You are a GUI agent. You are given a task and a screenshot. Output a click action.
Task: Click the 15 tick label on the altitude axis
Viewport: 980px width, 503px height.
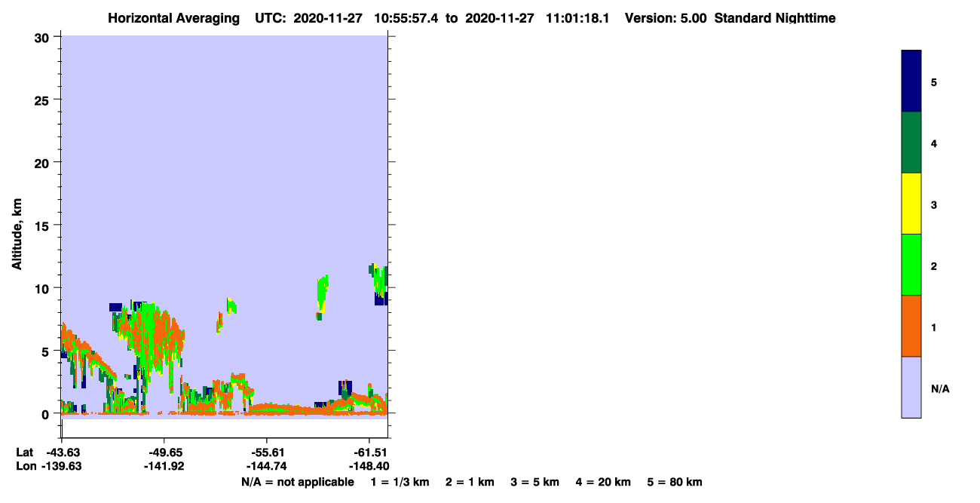pyautogui.click(x=43, y=225)
